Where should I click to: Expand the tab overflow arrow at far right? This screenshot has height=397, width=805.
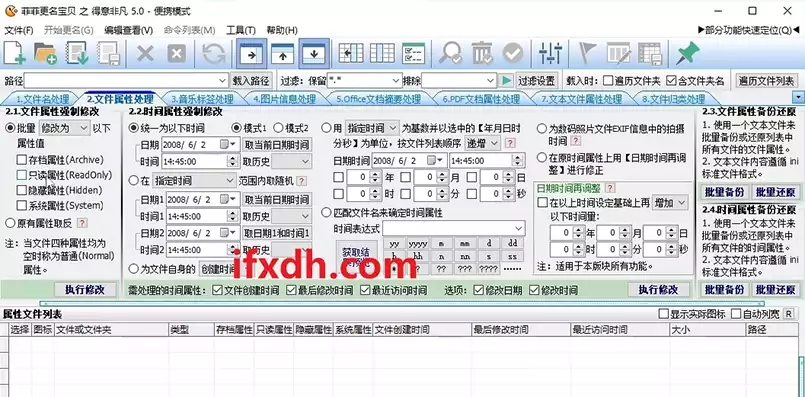(x=798, y=97)
